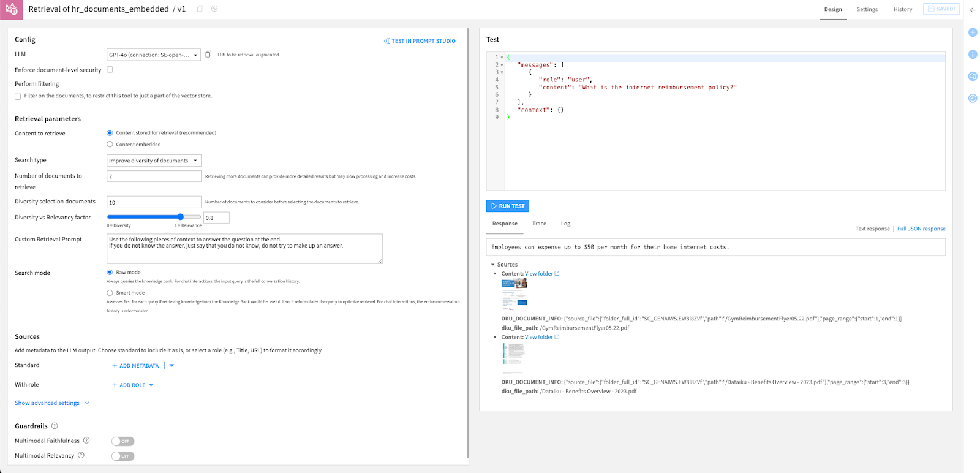Expand Show advanced settings
Image resolution: width=980 pixels, height=473 pixels.
(52, 403)
